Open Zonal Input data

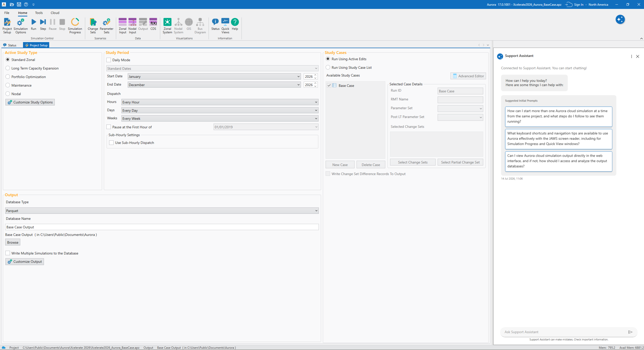(123, 26)
